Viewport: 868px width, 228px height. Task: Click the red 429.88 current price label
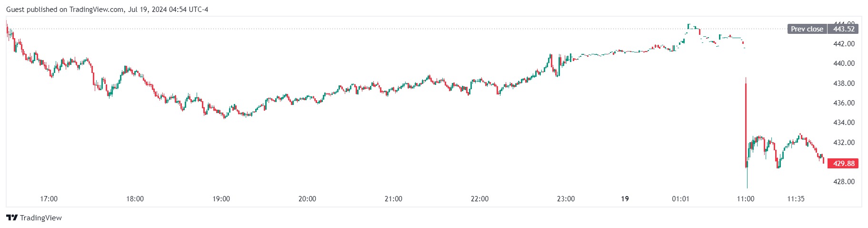tap(844, 164)
